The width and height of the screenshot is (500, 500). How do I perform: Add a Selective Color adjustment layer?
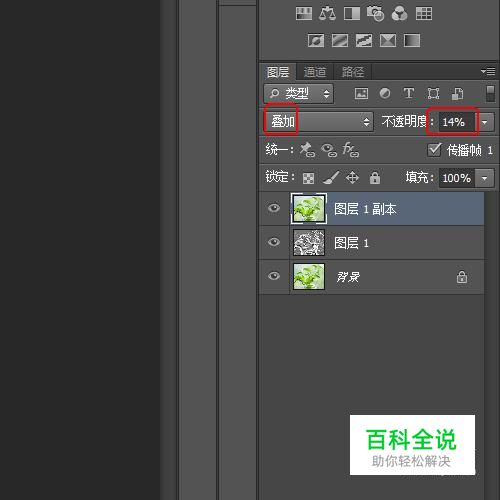388,41
